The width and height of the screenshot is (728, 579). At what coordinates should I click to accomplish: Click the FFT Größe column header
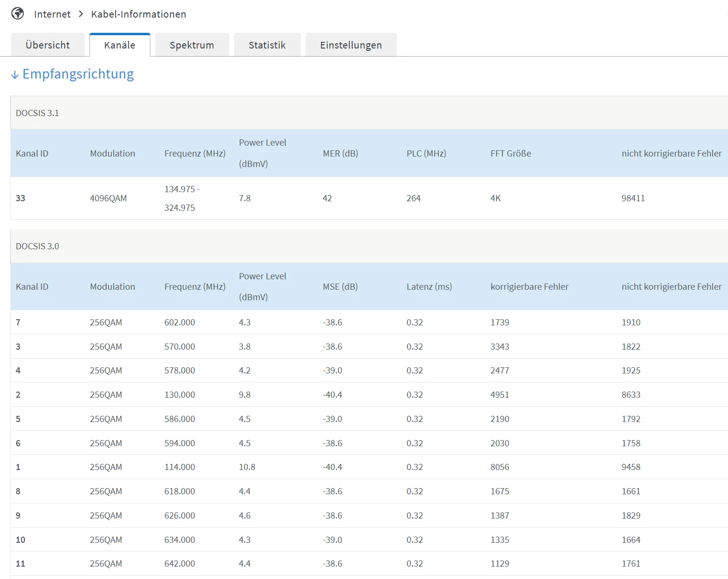(x=511, y=154)
